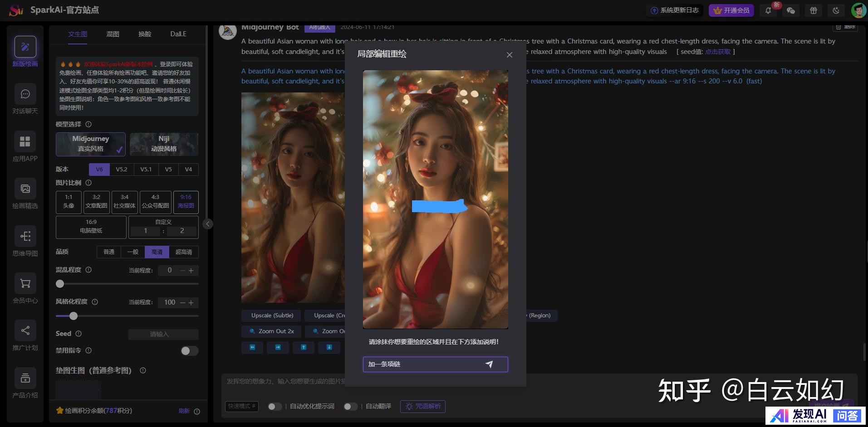Screen dimensions: 868x427
Task: Open the 思维导图 mind map icon
Action: point(25,236)
